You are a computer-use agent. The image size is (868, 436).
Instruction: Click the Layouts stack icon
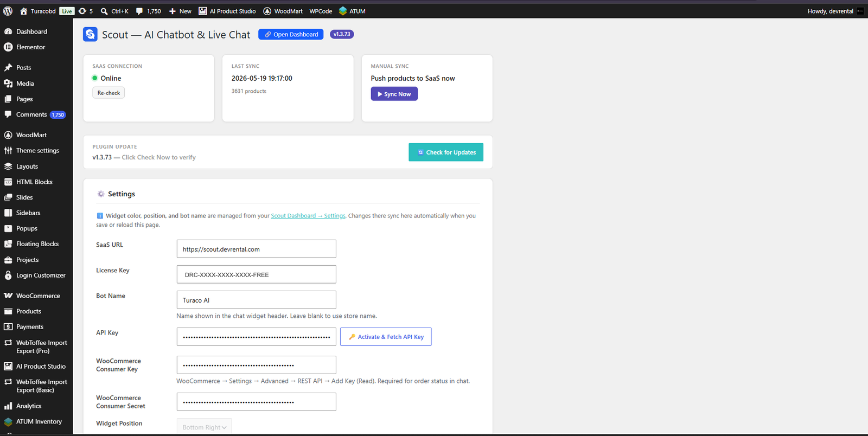(8, 166)
